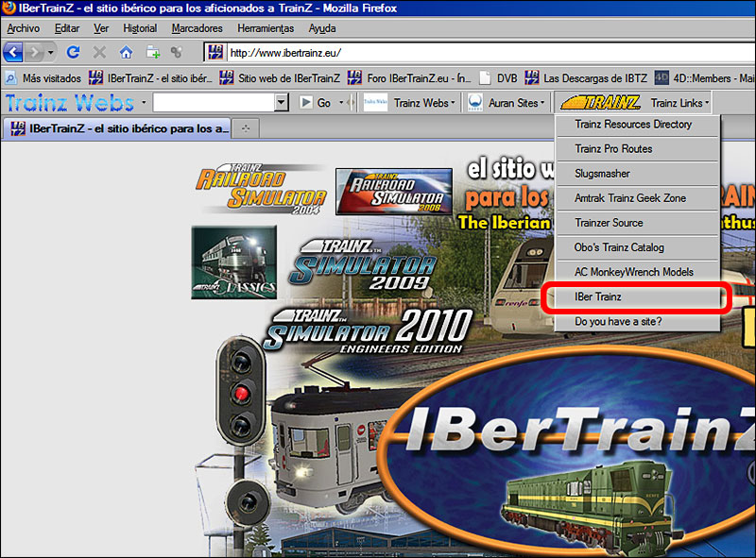Go back with the blue Back arrow
756x558 pixels.
coord(13,52)
